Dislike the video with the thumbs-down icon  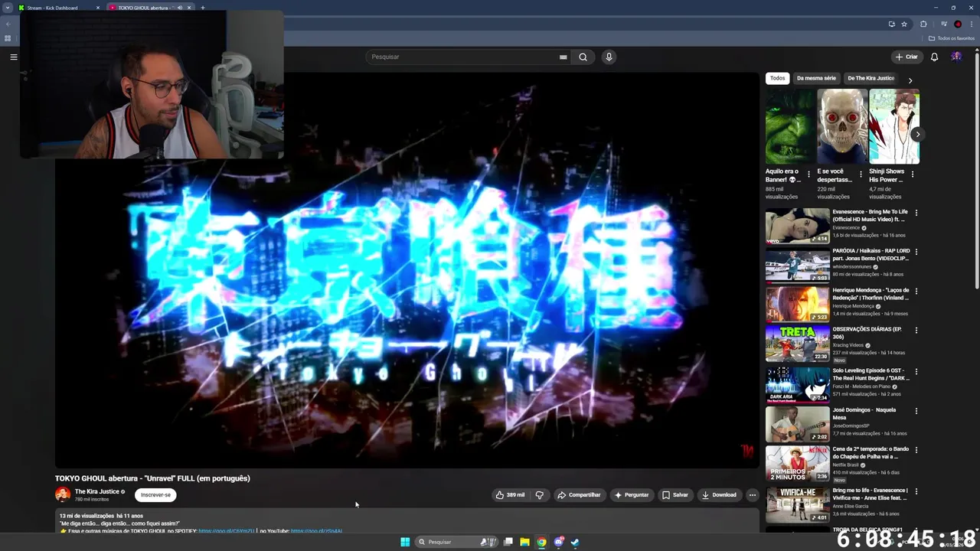[x=539, y=495]
